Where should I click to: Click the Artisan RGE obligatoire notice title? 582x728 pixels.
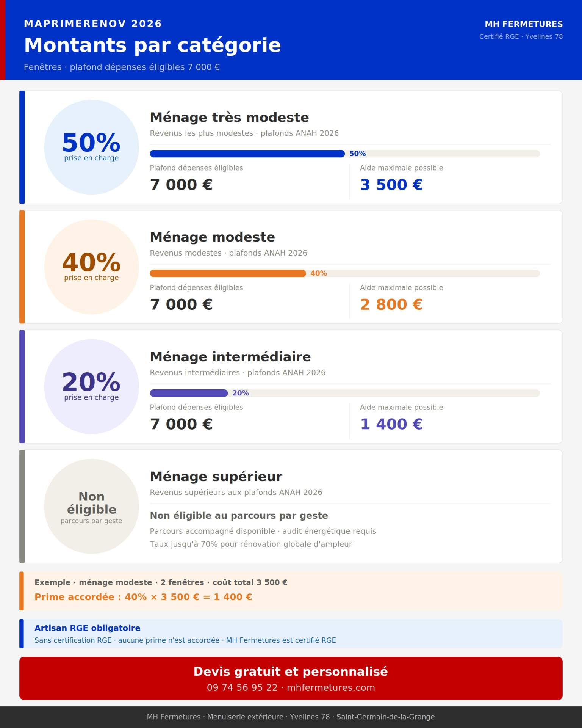(x=87, y=628)
